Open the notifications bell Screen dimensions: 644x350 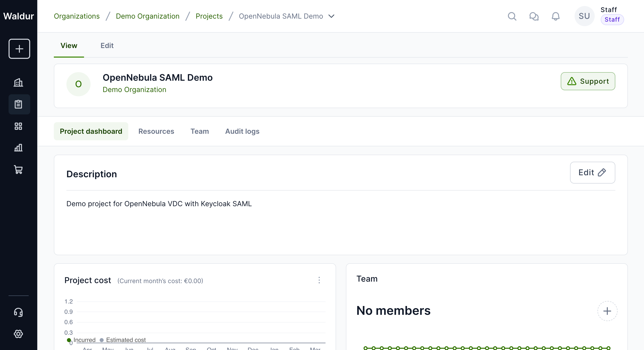pos(555,16)
